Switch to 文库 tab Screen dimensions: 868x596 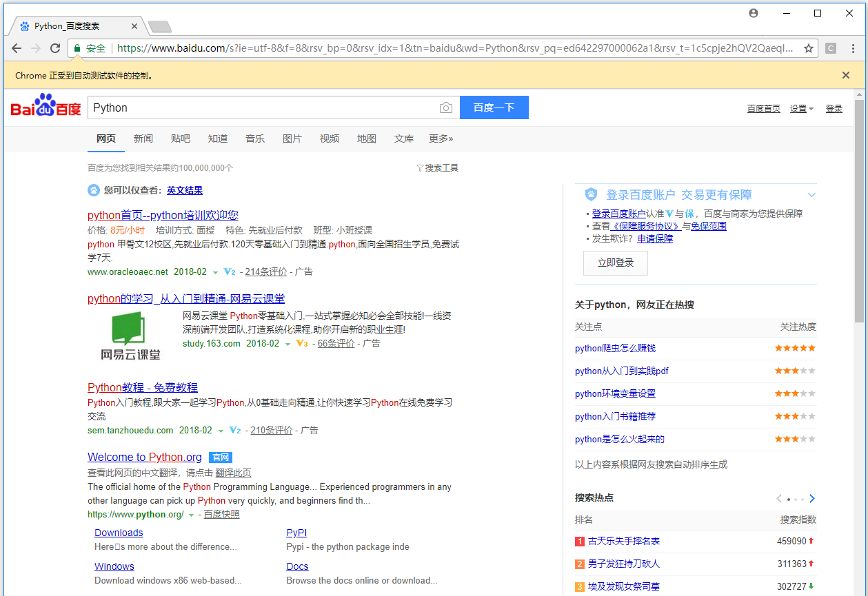404,138
